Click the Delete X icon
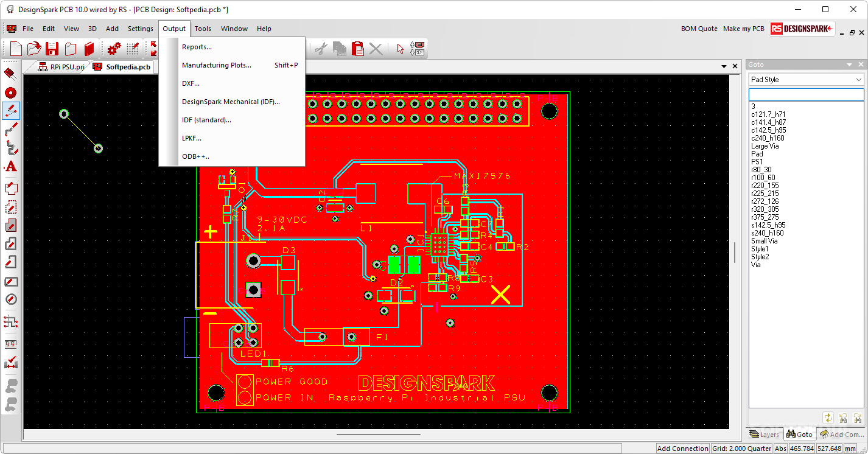This screenshot has height=454, width=868. [376, 49]
